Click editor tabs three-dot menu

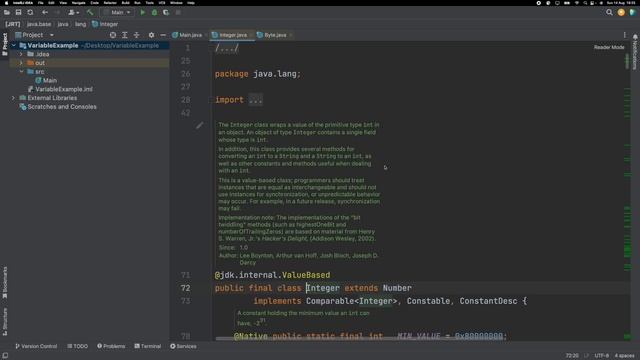pos(624,35)
